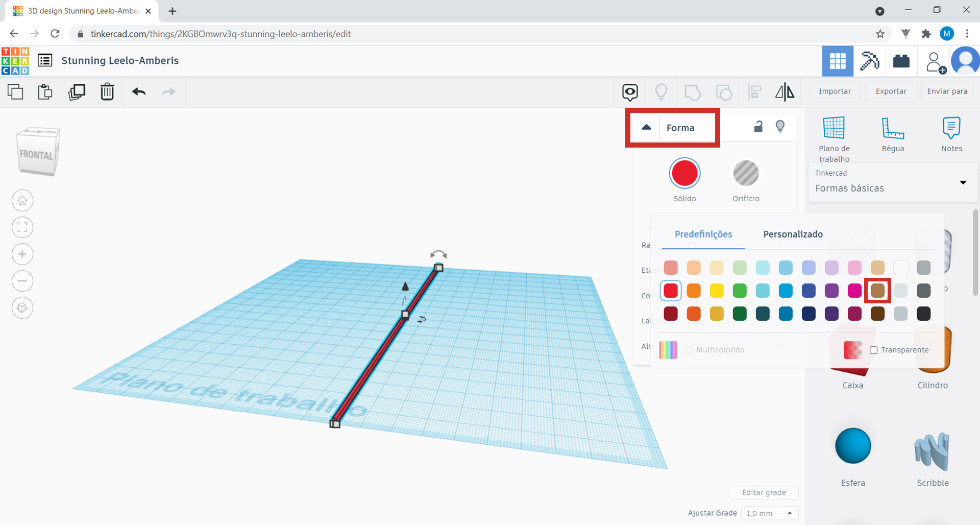
Task: Reload the browser page
Action: pos(55,34)
